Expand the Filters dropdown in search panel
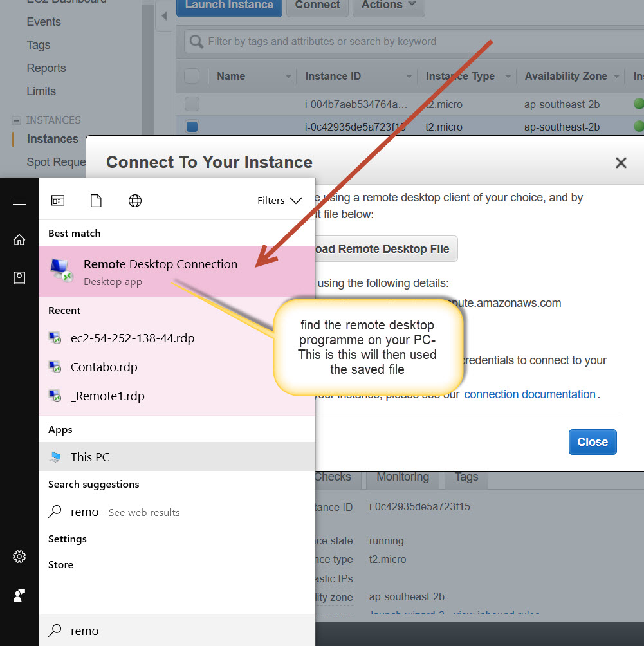644x646 pixels. pyautogui.click(x=279, y=201)
